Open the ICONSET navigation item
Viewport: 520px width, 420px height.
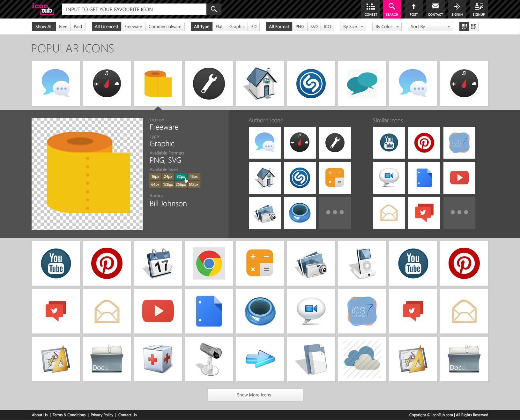tap(370, 9)
